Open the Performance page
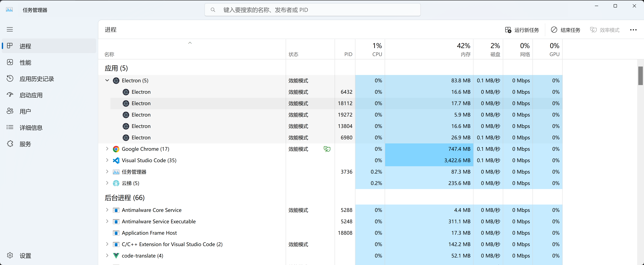 (x=49, y=62)
